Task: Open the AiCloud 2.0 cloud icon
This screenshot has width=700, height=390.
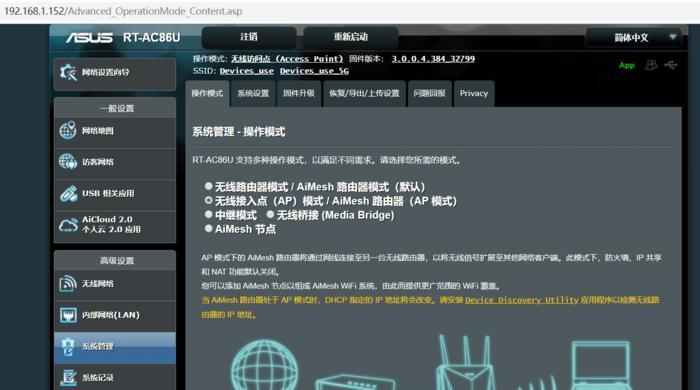Action: coord(68,224)
